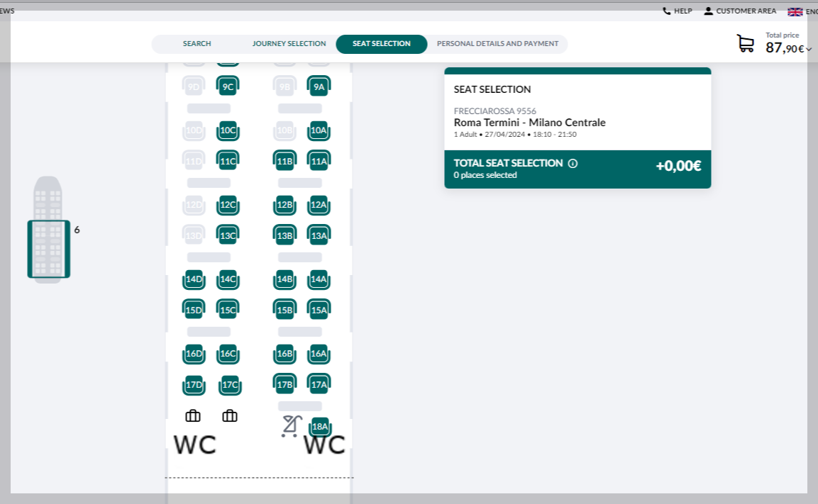Screen dimensions: 818x504
Task: Choose seat 14B
Action: (x=284, y=280)
